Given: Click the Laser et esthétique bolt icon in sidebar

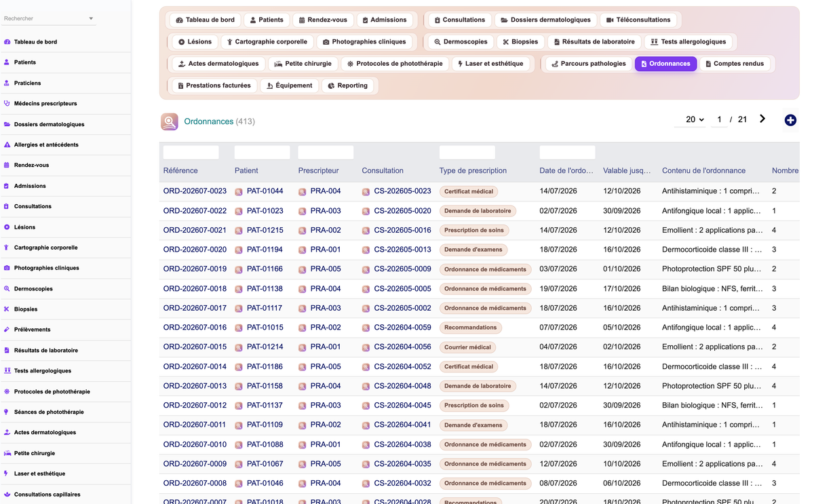Looking at the screenshot, I should pyautogui.click(x=7, y=473).
